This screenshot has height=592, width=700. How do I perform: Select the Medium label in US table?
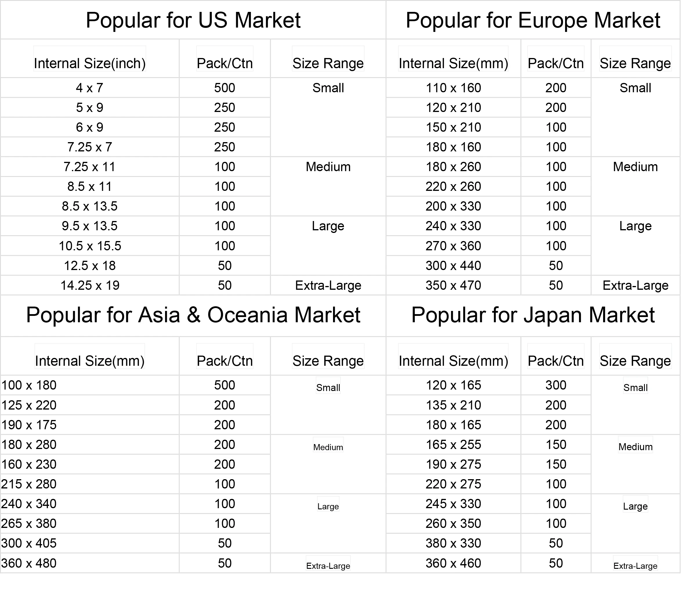[328, 167]
